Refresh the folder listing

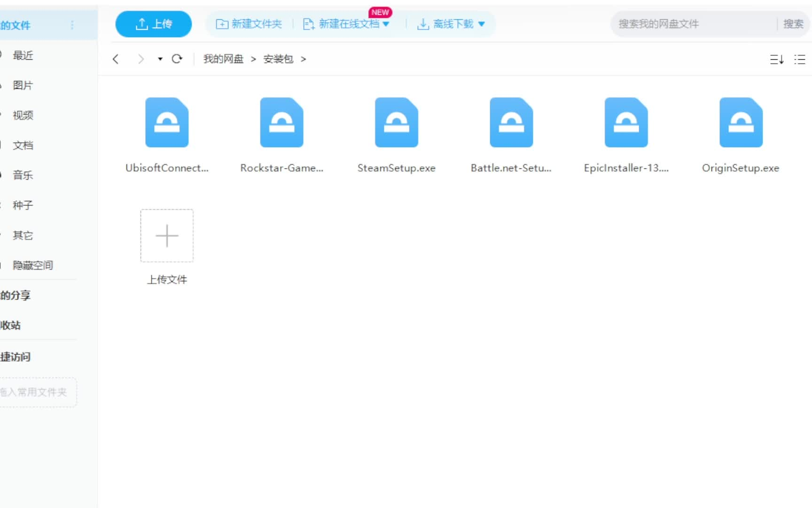point(177,59)
